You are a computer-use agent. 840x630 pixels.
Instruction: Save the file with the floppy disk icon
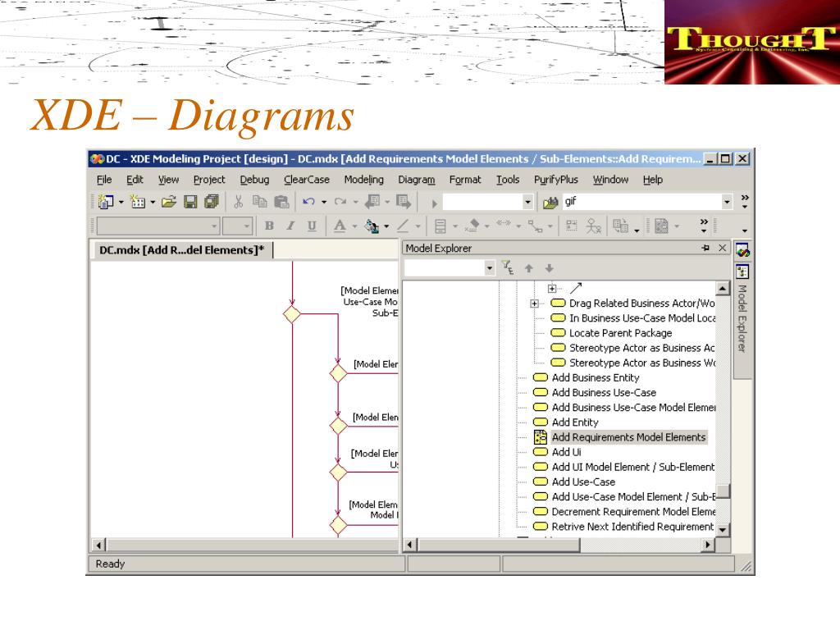190,202
